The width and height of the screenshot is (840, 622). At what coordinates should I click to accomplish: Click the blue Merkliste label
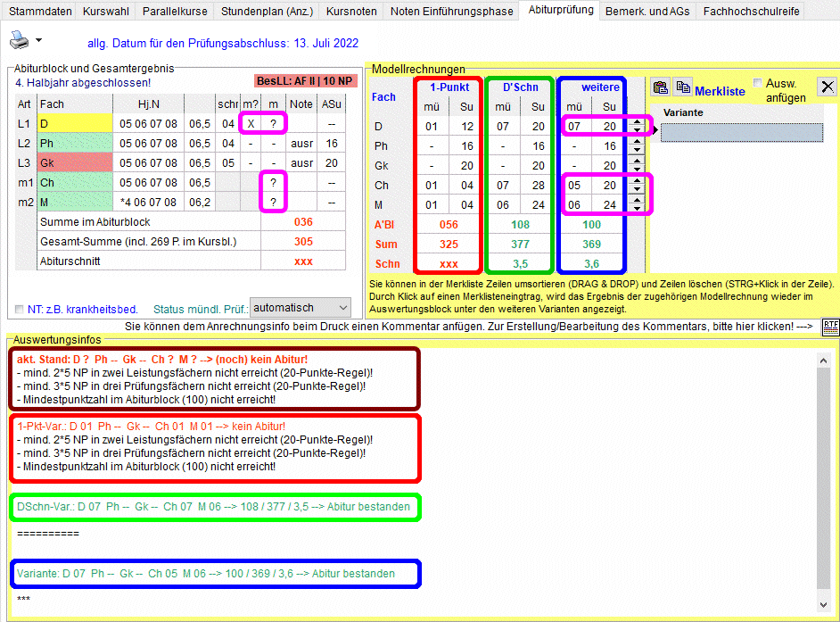(x=720, y=91)
